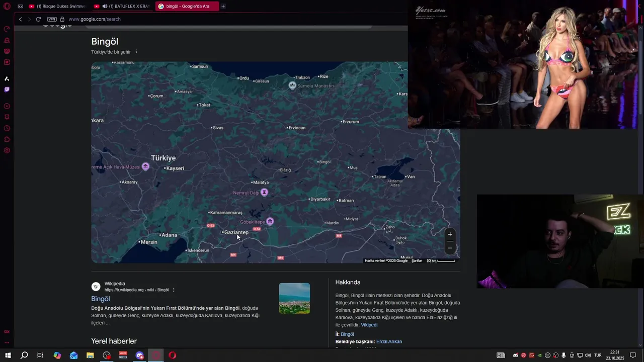Screen dimensions: 644x362
Task: View site security lock icon
Action: tap(62, 19)
